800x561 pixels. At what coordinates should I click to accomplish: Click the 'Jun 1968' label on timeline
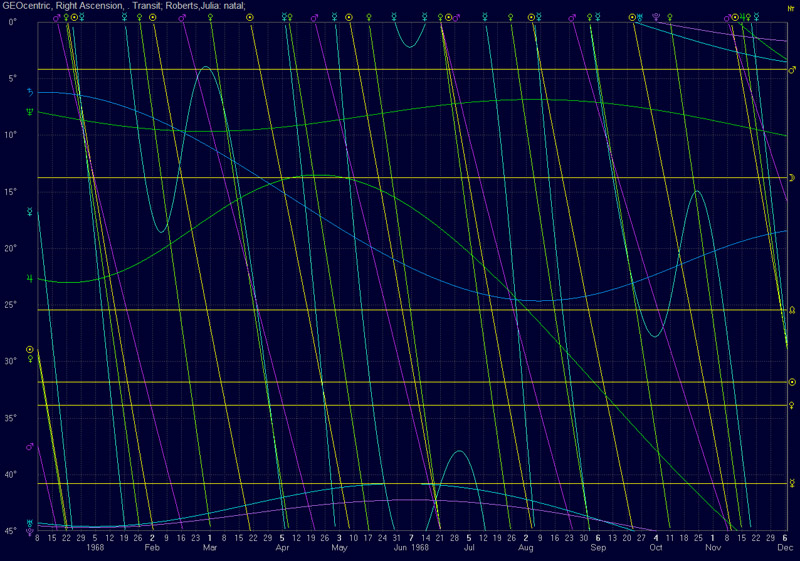click(x=411, y=548)
